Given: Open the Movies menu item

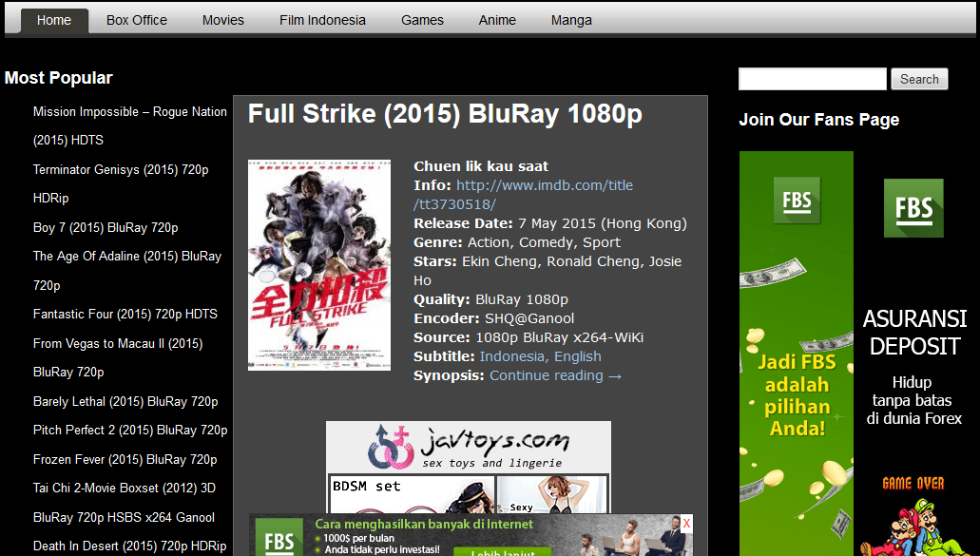Looking at the screenshot, I should coord(223,20).
